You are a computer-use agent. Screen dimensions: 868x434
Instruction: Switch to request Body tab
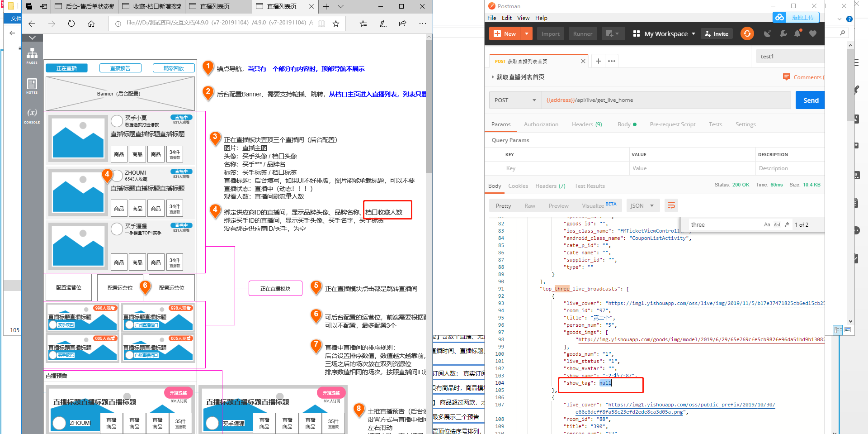point(627,124)
